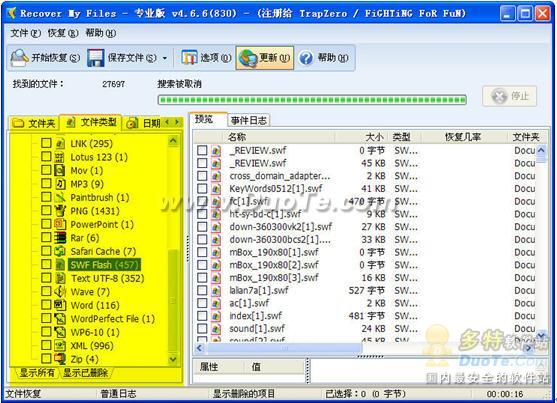Click the LNK file type icon
This screenshot has height=403, width=557.
pos(60,143)
